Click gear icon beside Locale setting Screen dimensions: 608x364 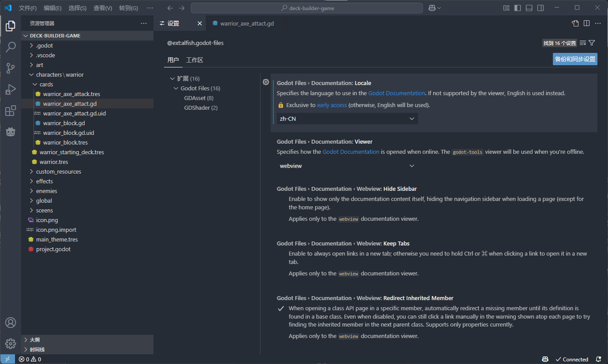[x=266, y=82]
